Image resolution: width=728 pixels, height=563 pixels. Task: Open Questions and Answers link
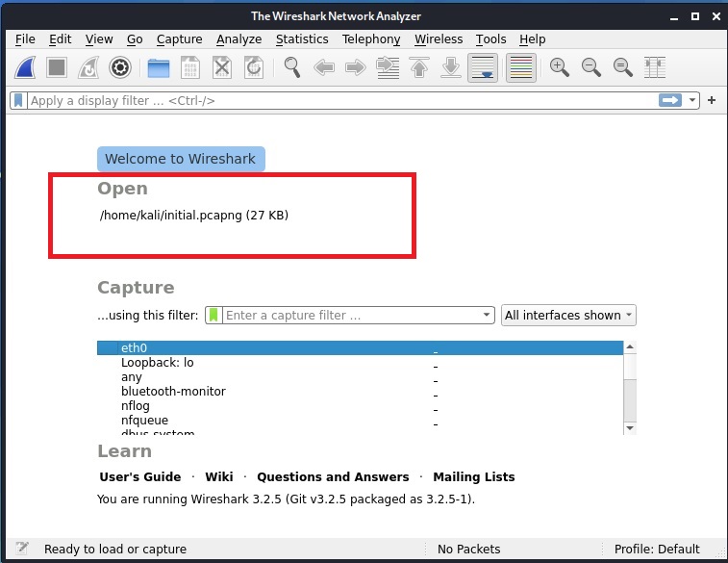click(333, 477)
